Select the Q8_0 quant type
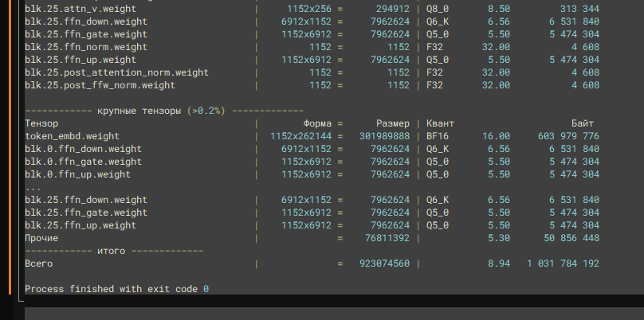Image resolution: width=644 pixels, height=320 pixels. (438, 9)
